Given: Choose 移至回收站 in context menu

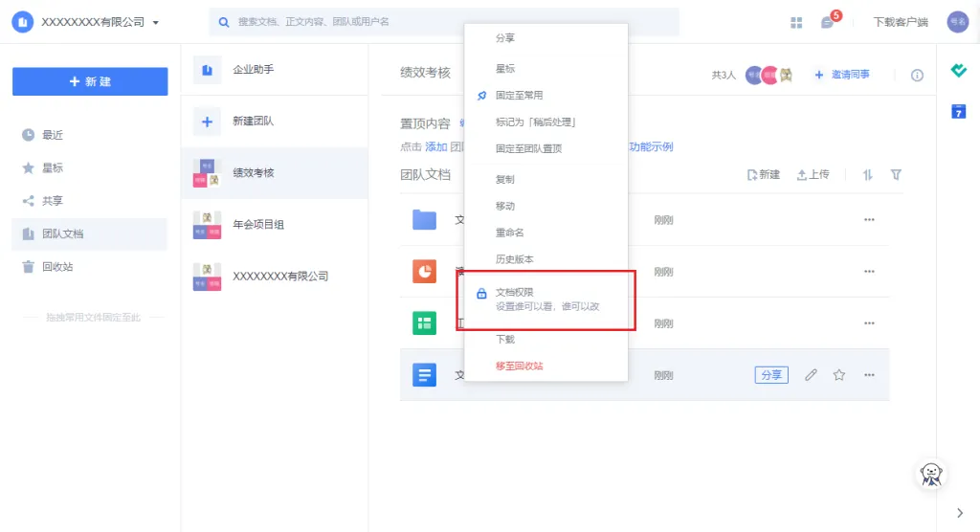Looking at the screenshot, I should click(546, 366).
